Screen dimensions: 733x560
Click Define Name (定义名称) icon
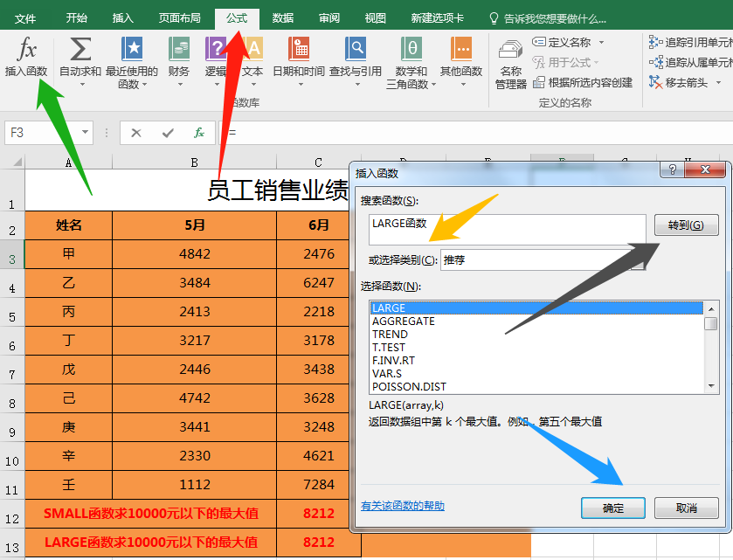[x=538, y=42]
